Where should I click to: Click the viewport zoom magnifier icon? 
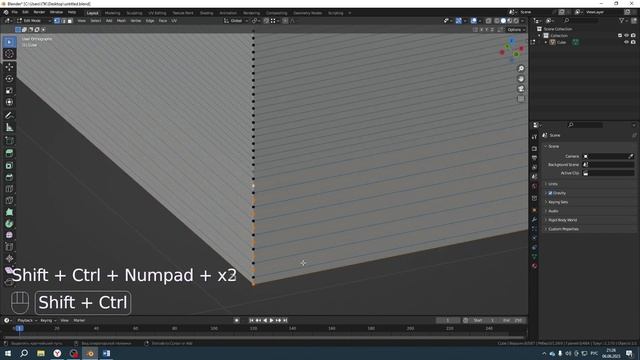click(521, 69)
